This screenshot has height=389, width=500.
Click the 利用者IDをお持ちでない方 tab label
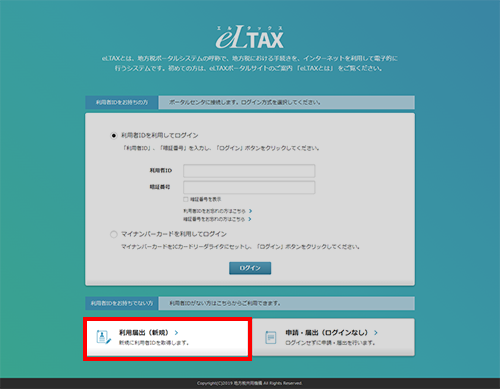click(122, 303)
